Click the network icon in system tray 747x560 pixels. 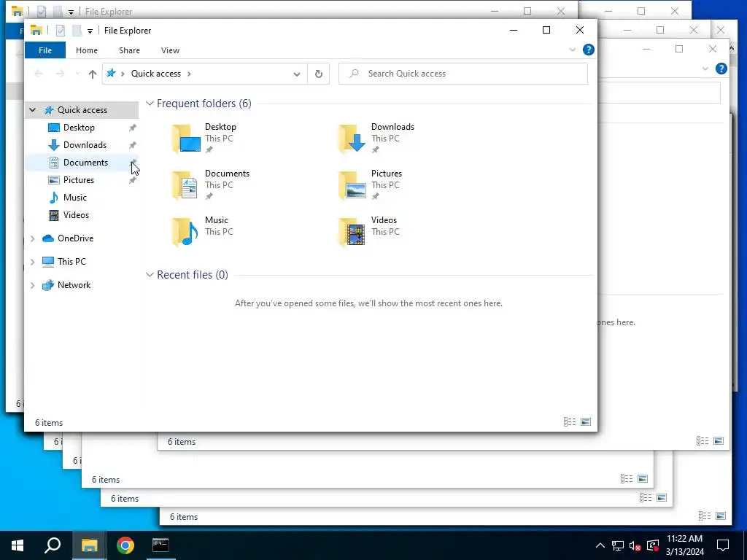617,545
